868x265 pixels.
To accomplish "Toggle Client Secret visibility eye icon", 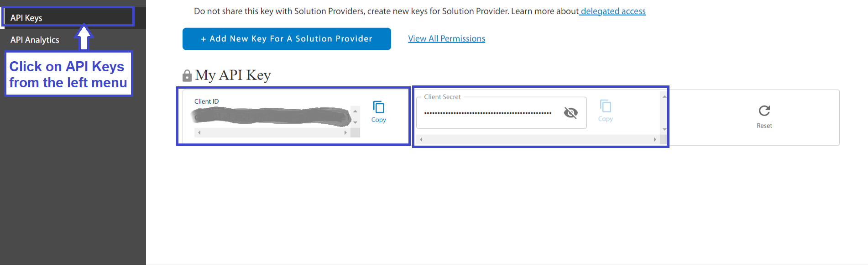I will (570, 112).
